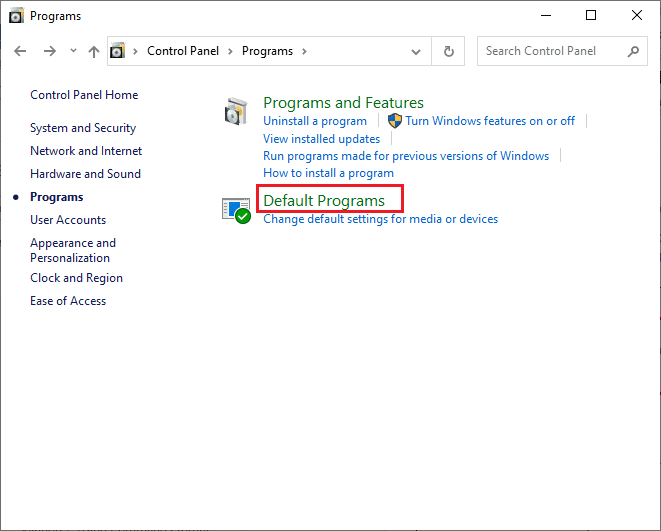Open Appearance and Personalization category
Screen dimensions: 661x531
point(73,250)
